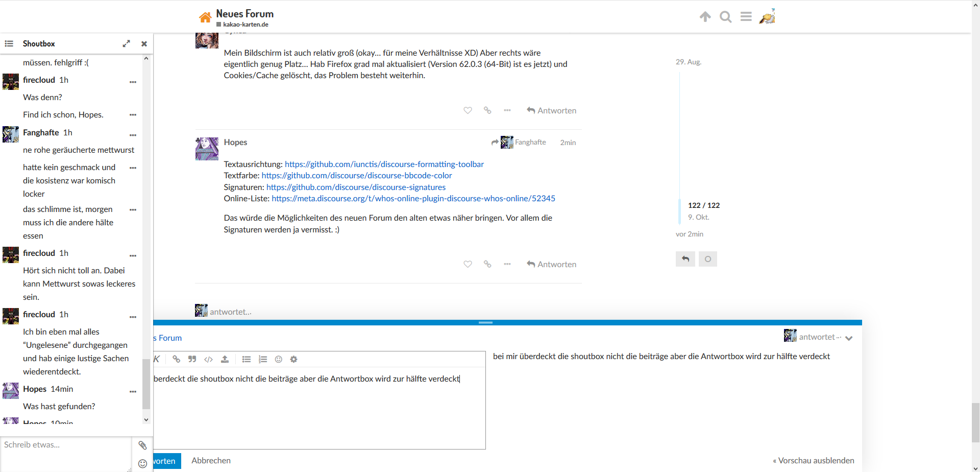Screen dimensions: 980x472
Task: Toggle the topic notification circle button
Action: (707, 259)
